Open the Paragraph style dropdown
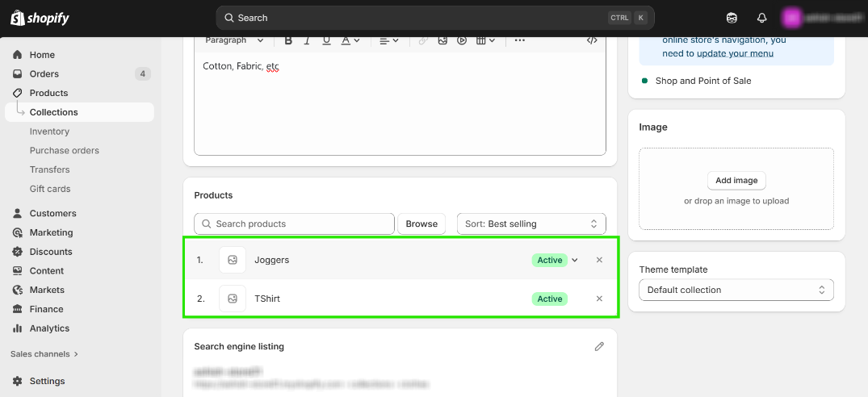Screen dimensions: 868x397 234,40
